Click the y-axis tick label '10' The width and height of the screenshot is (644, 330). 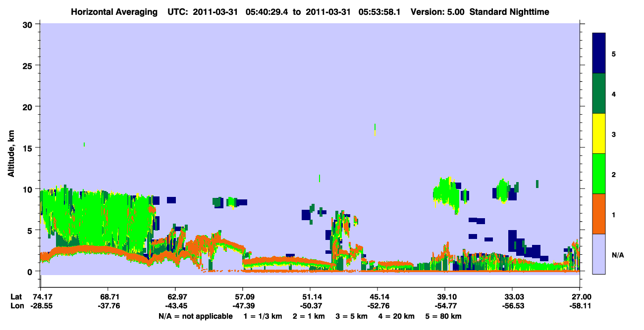tap(29, 189)
